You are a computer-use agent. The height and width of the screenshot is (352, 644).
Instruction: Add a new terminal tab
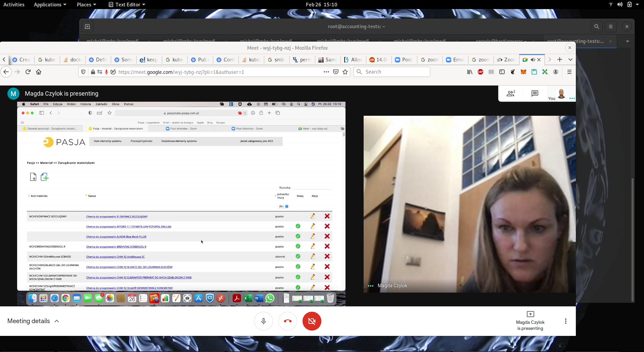(87, 27)
